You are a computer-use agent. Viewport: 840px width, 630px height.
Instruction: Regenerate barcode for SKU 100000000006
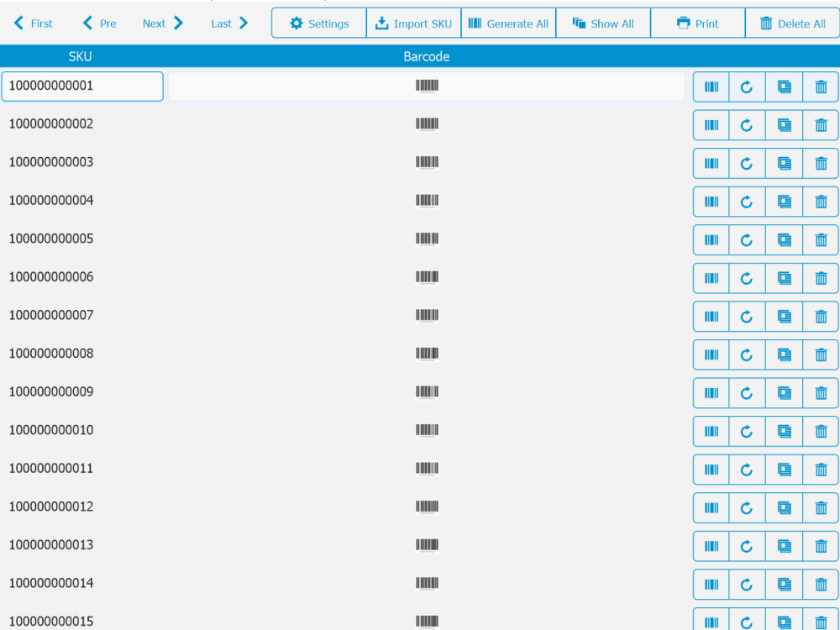click(747, 278)
